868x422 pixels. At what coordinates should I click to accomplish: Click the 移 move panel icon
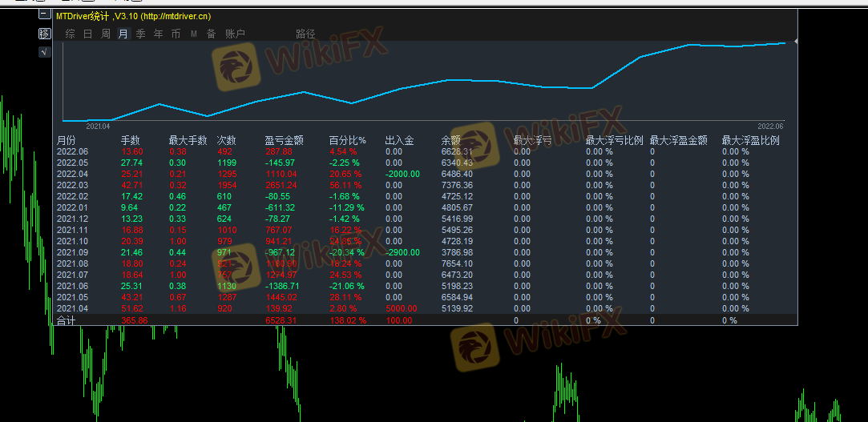point(44,34)
